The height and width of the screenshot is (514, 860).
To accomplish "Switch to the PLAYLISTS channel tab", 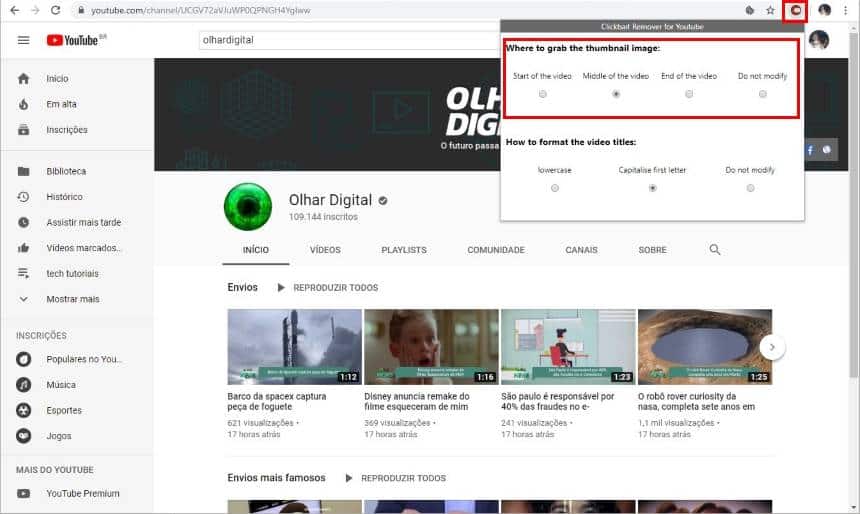I will pos(404,250).
